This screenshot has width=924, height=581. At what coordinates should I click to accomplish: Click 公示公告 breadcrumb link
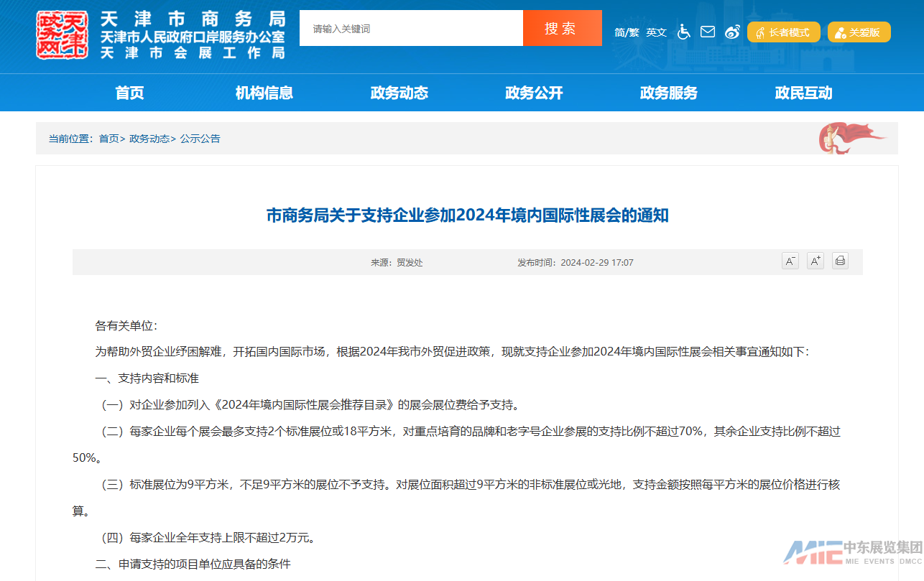pos(200,139)
